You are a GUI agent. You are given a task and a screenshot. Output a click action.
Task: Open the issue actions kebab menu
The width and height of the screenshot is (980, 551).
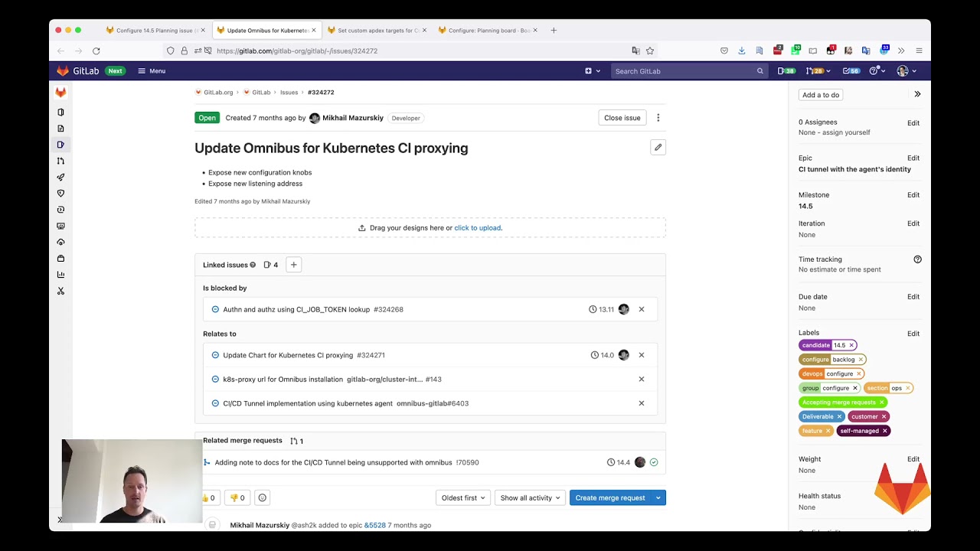(x=658, y=118)
